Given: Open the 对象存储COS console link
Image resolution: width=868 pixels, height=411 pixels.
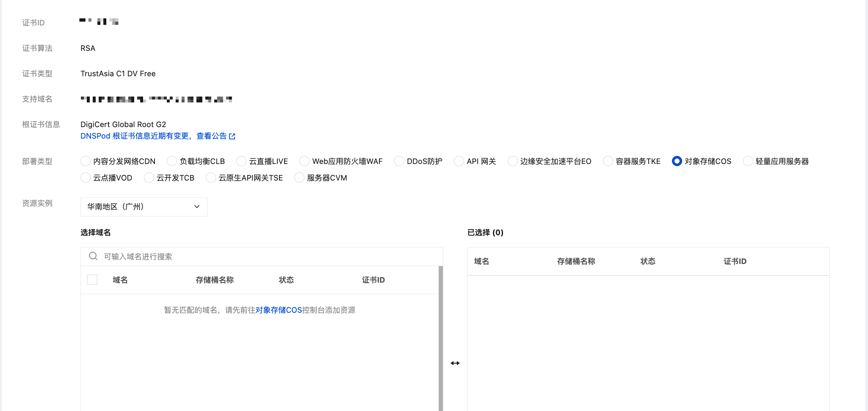Looking at the screenshot, I should [279, 310].
